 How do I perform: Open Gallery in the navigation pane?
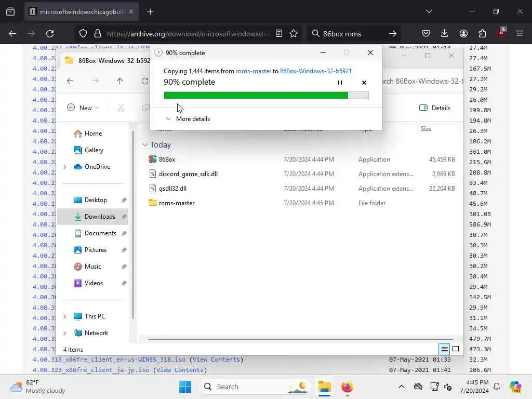(94, 150)
